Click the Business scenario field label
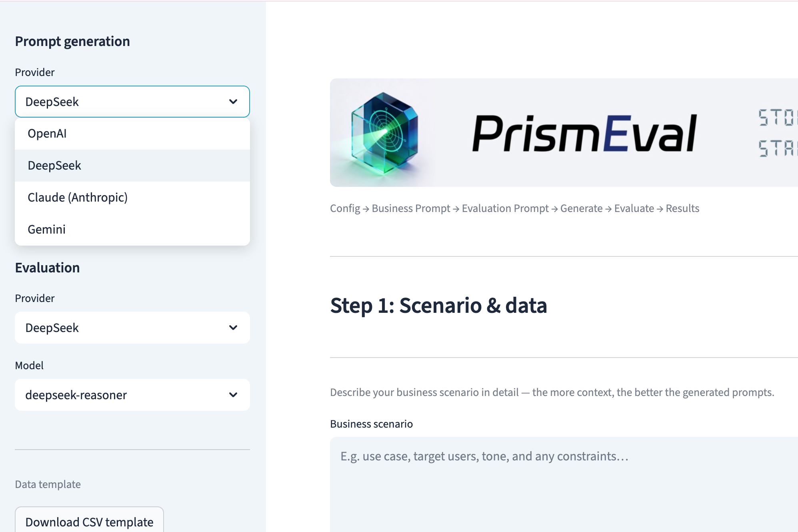Screen dimensions: 798x532 [371, 424]
